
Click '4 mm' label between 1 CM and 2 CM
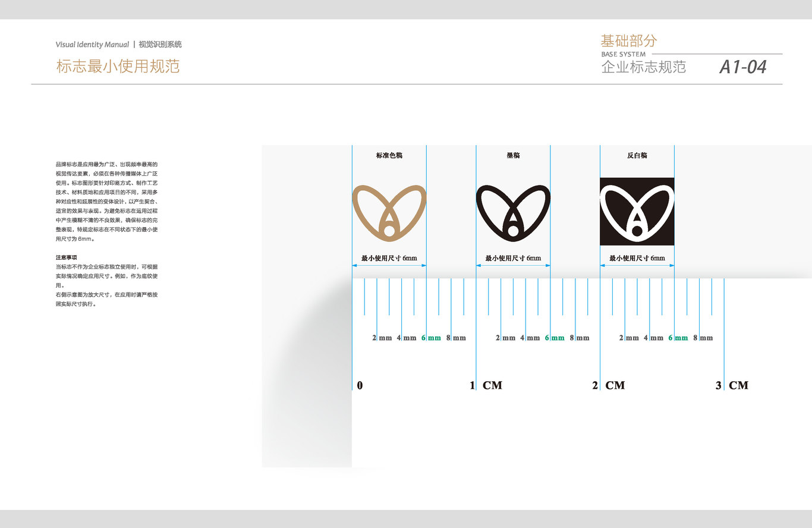pyautogui.click(x=530, y=338)
